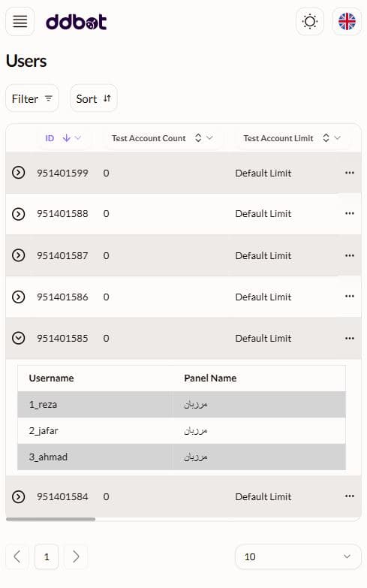Open actions menu for user 951401588

click(350, 213)
